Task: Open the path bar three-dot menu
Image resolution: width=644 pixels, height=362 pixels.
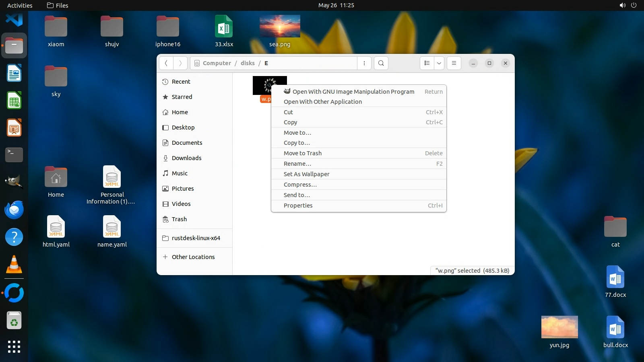Action: coord(364,63)
